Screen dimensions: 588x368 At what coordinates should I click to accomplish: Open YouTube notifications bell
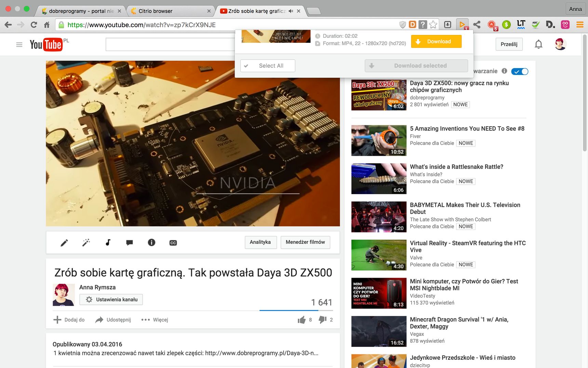coord(538,44)
